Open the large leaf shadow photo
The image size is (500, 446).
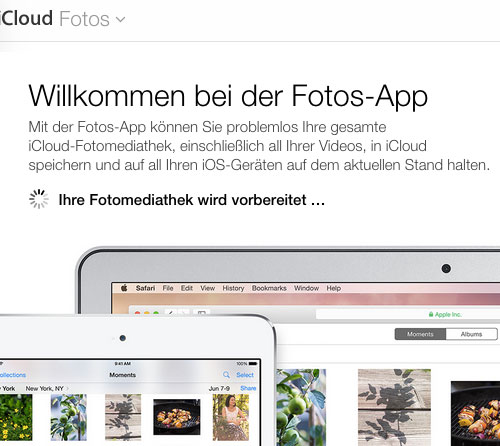[394, 407]
